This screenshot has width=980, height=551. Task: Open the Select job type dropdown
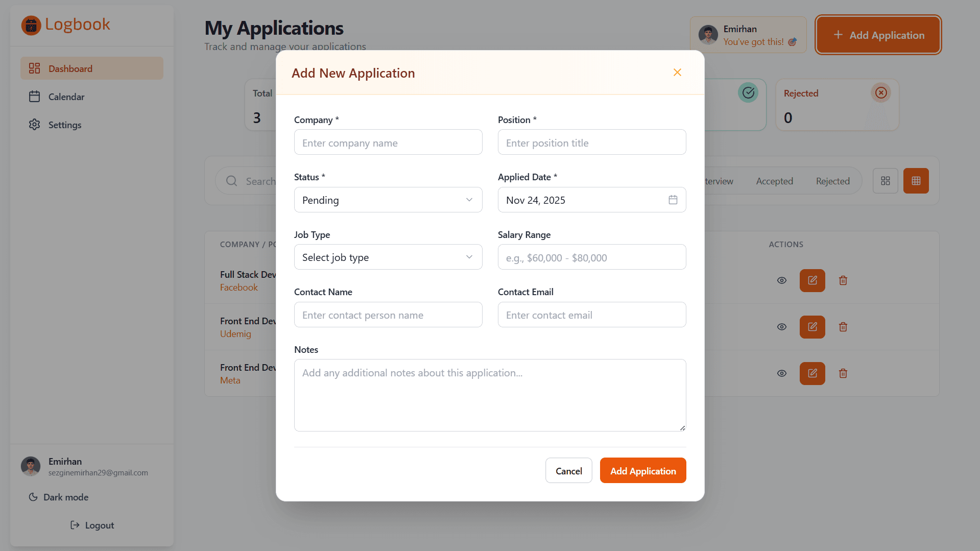pos(388,257)
